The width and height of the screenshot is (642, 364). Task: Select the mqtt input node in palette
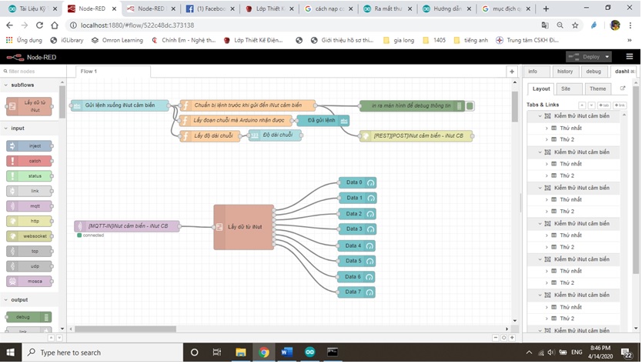coord(29,206)
